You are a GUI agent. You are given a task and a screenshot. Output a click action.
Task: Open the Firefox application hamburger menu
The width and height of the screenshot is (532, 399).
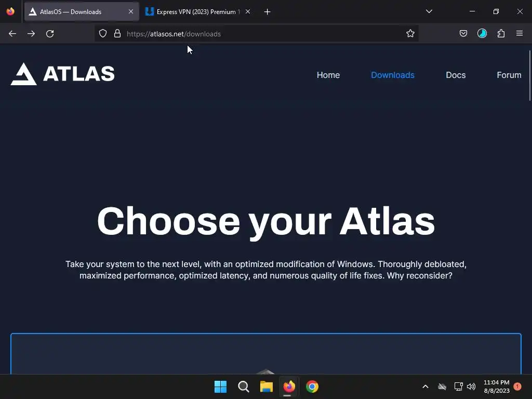point(520,34)
